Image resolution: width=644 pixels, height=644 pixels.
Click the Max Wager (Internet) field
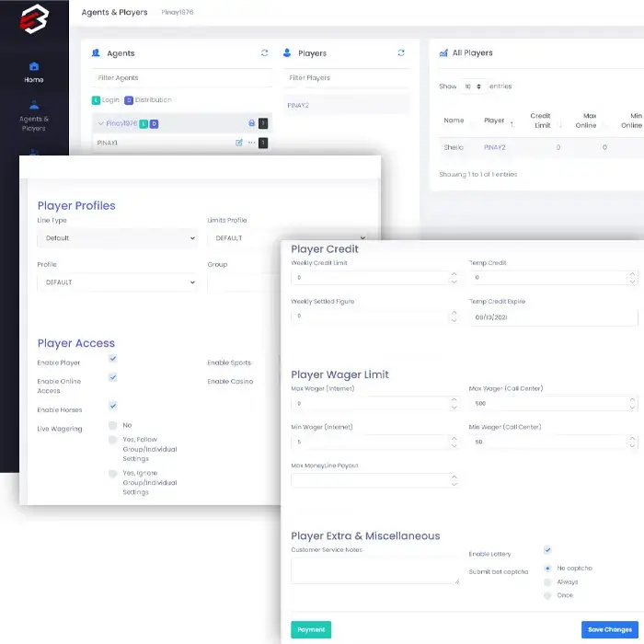(374, 403)
